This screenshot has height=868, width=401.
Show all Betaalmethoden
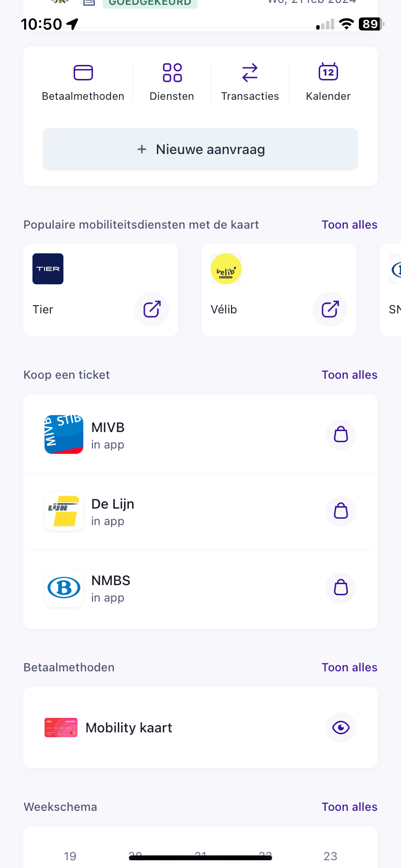point(349,667)
